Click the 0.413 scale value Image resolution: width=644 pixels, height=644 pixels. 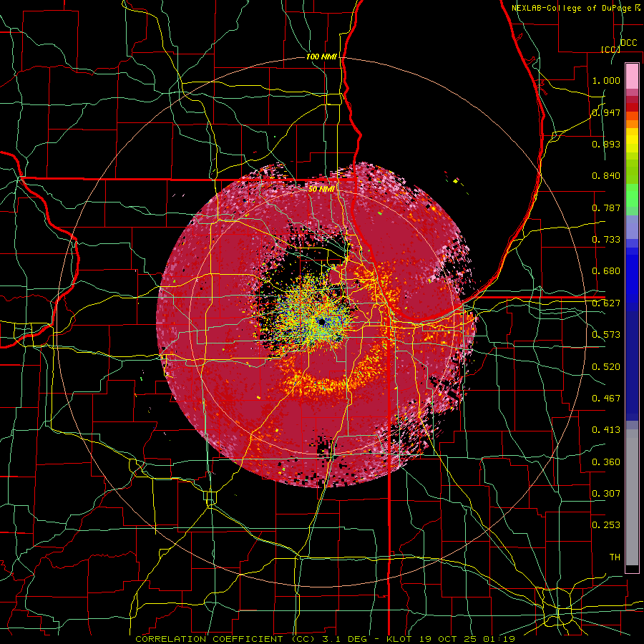[x=606, y=430]
